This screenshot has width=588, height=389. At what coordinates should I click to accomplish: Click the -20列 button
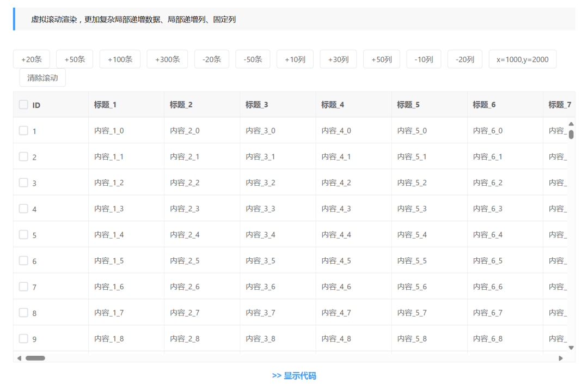464,59
